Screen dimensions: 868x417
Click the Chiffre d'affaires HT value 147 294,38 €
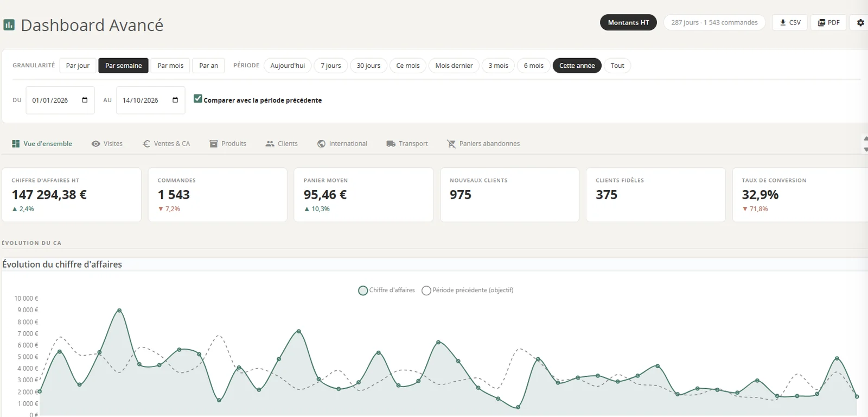pos(49,195)
